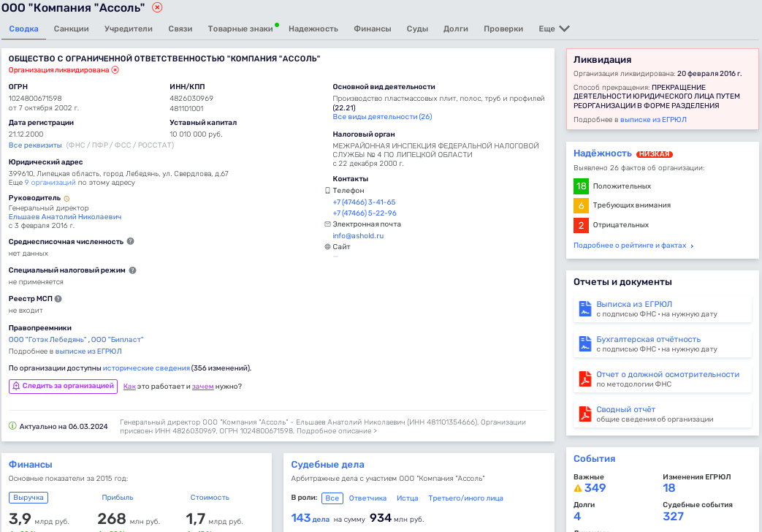762x532 pixels.
Task: Open the Связи tab
Action: 180,28
